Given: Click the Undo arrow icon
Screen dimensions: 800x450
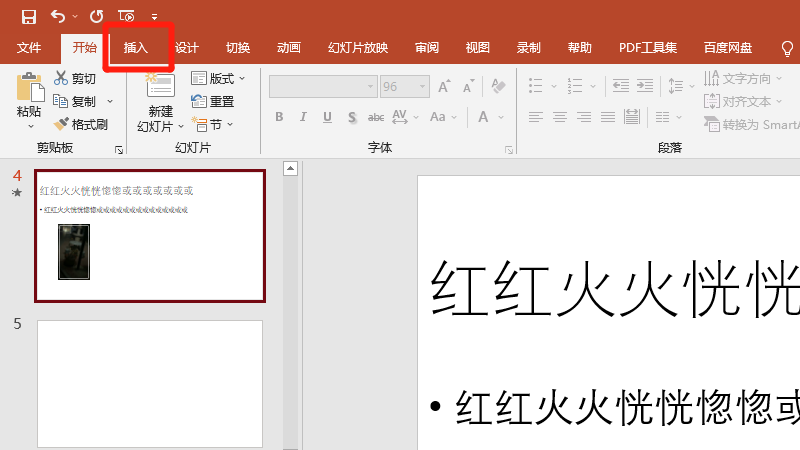Looking at the screenshot, I should [58, 16].
